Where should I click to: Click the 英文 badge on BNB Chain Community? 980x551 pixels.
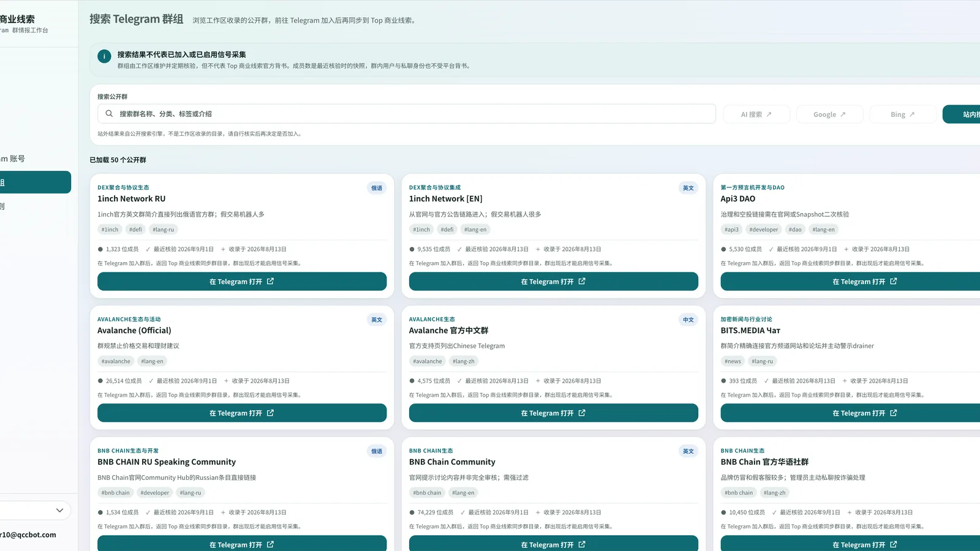(x=688, y=451)
